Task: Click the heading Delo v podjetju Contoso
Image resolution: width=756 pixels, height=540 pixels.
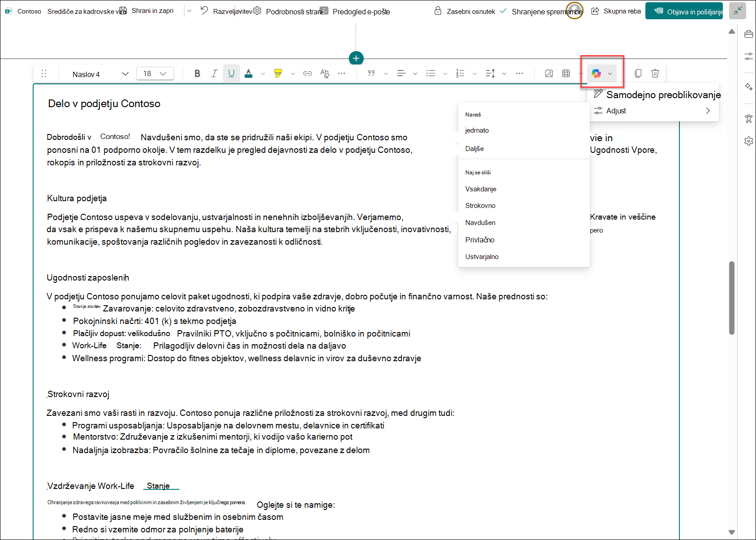Action: pos(104,104)
